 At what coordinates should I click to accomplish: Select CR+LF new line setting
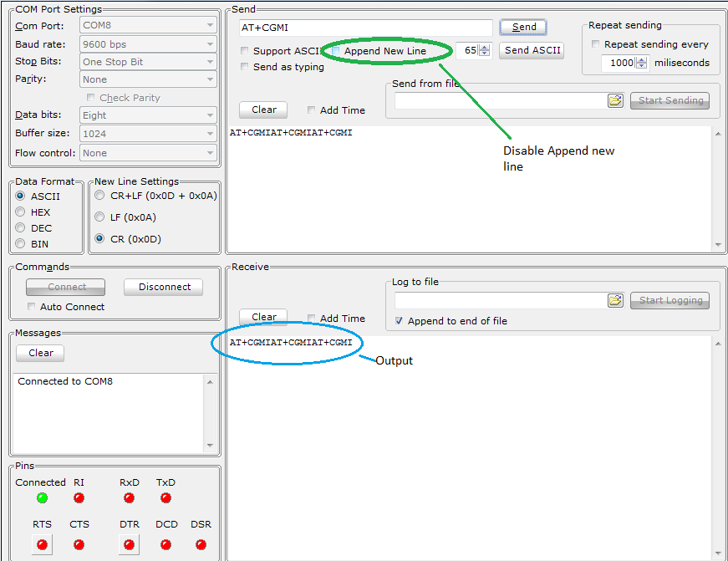(100, 196)
